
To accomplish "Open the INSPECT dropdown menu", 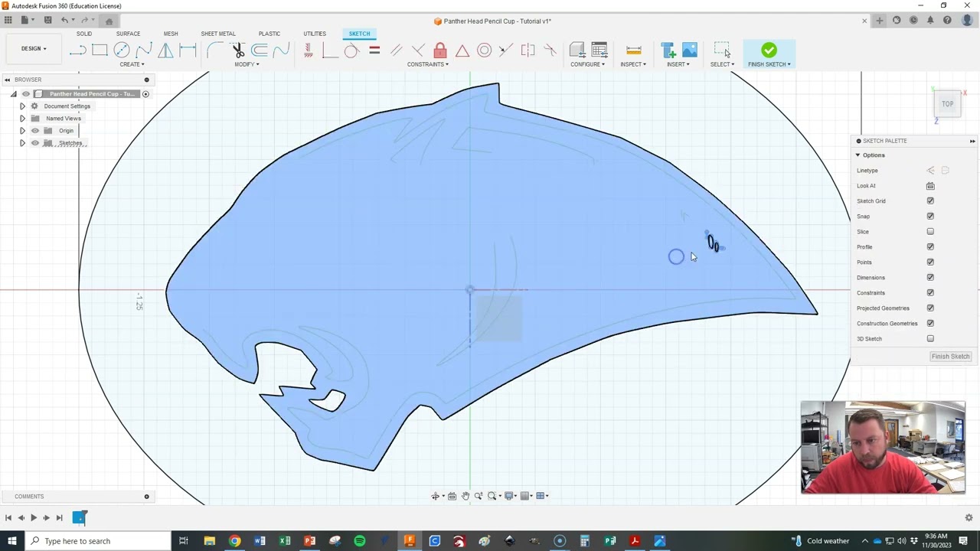I will point(633,64).
